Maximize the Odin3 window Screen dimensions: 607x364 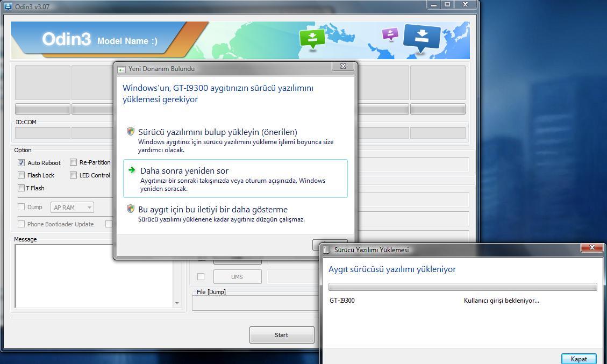447,5
